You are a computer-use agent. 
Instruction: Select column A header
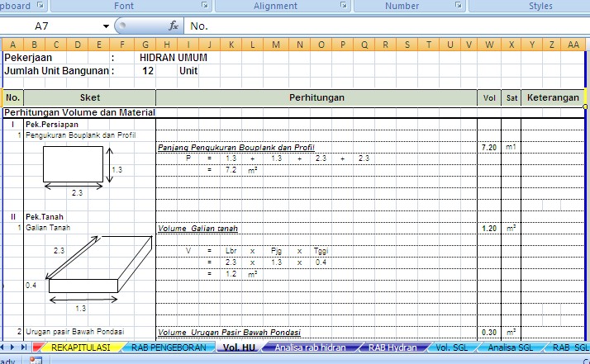tap(12, 45)
